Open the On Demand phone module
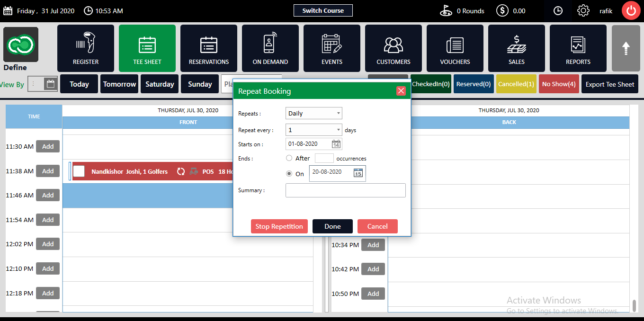 [x=270, y=48]
